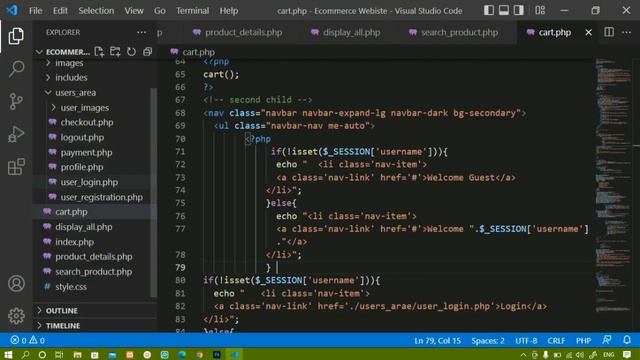
Task: Open the View menu
Action: (134, 11)
